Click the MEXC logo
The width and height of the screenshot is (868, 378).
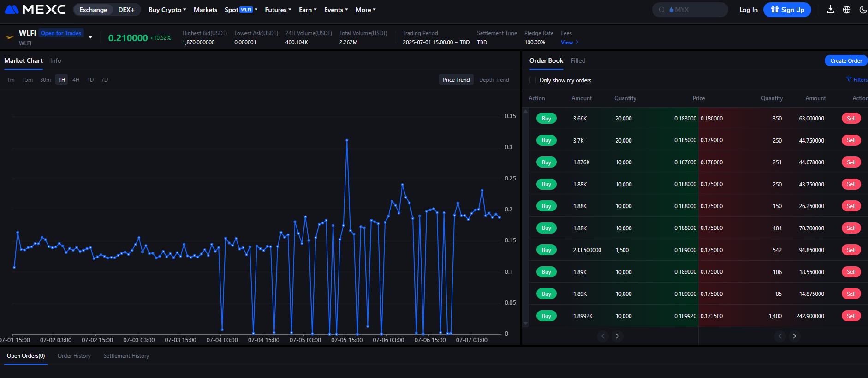[35, 9]
